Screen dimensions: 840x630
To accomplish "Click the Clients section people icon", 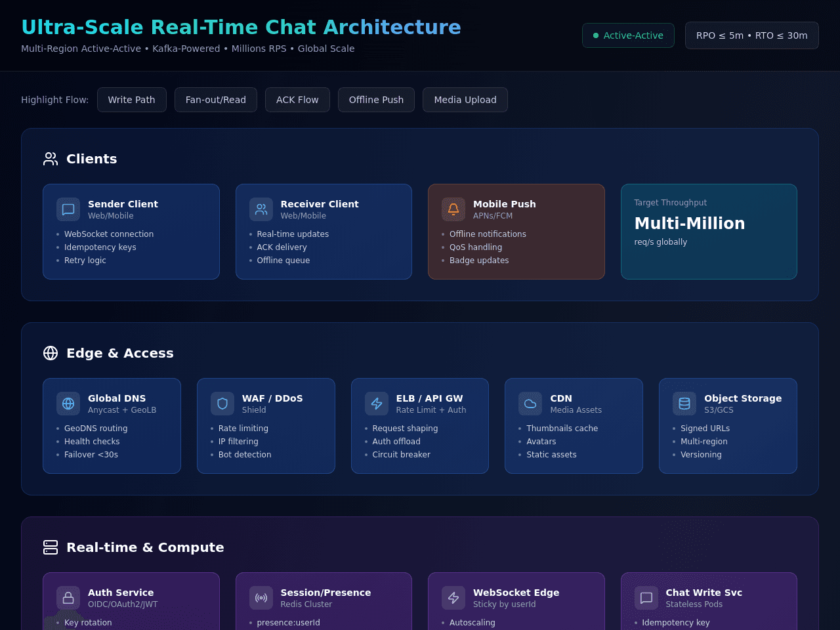I will (51, 159).
